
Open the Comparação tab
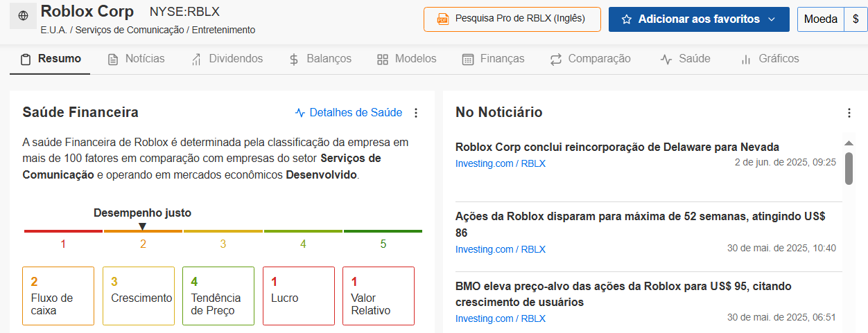click(x=590, y=59)
